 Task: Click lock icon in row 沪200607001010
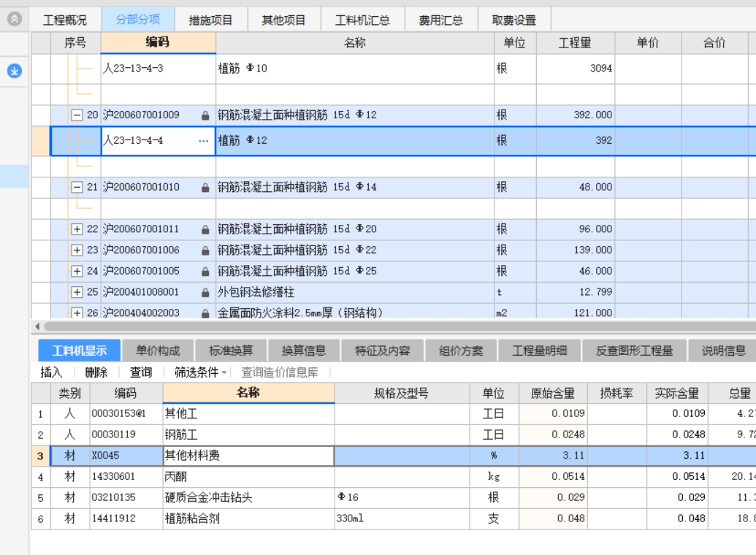click(x=205, y=188)
